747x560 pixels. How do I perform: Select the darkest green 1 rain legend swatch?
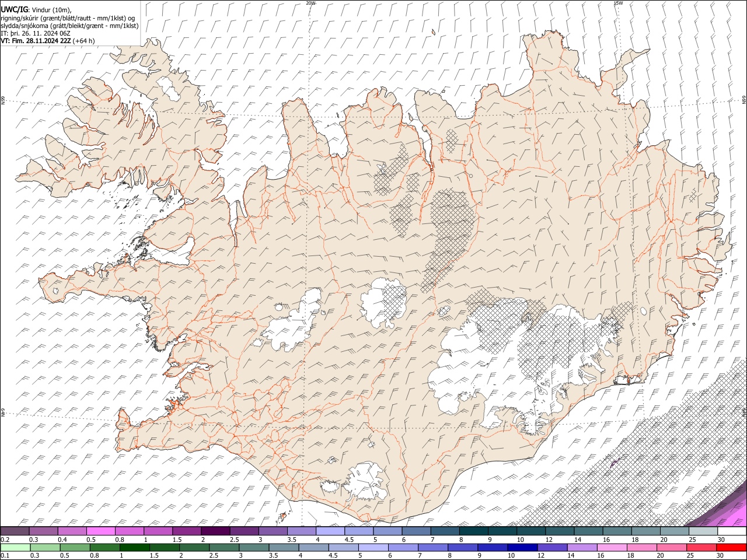click(x=135, y=547)
